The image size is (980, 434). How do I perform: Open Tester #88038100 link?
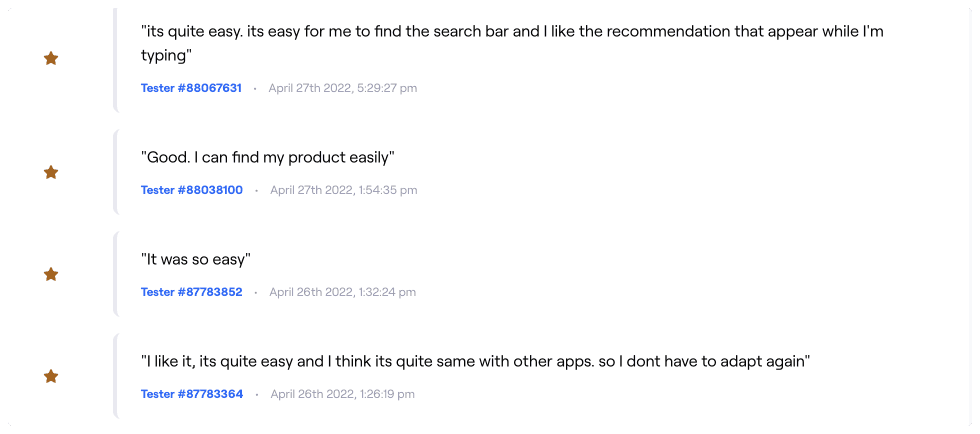[x=192, y=190]
